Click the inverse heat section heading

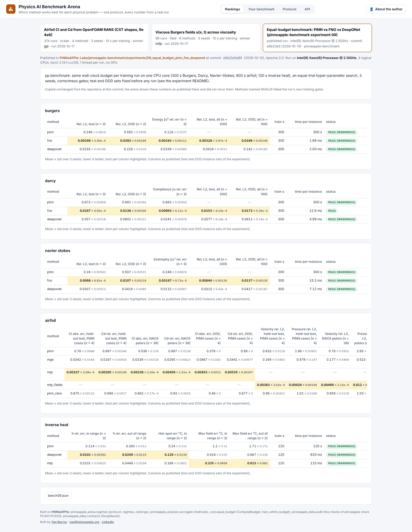coord(57,425)
